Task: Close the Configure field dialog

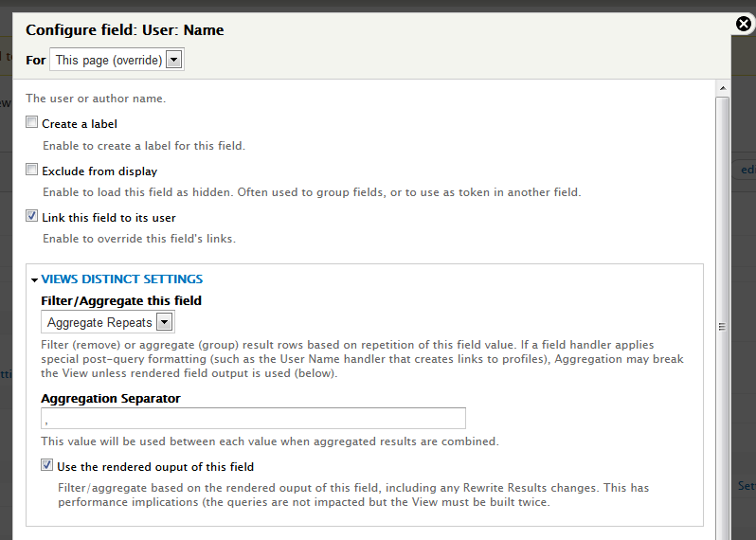Action: click(x=744, y=24)
